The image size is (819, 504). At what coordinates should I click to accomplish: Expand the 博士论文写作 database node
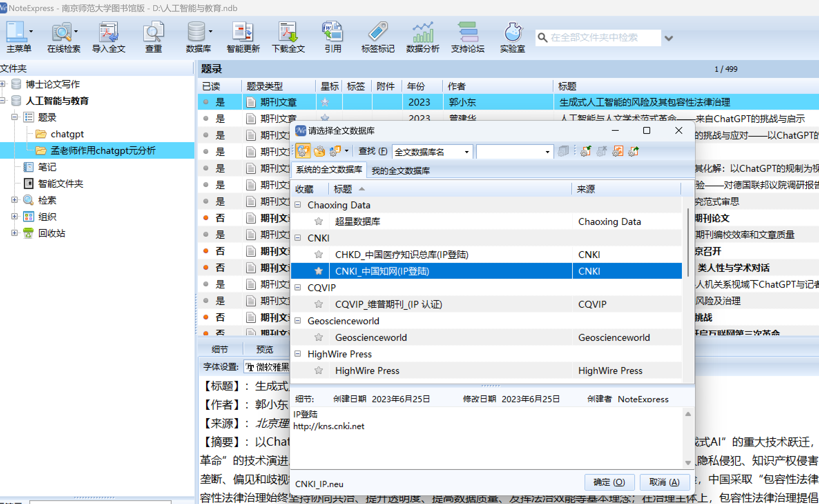coord(3,84)
